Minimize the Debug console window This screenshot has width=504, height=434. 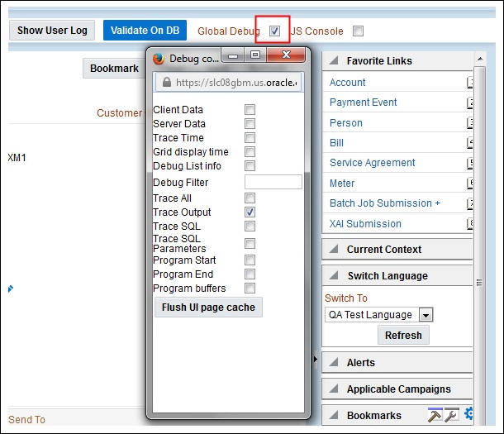[x=233, y=55]
